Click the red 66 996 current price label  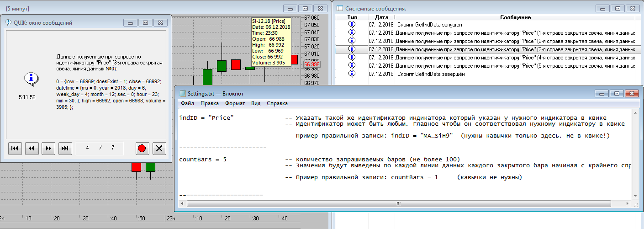[312, 64]
